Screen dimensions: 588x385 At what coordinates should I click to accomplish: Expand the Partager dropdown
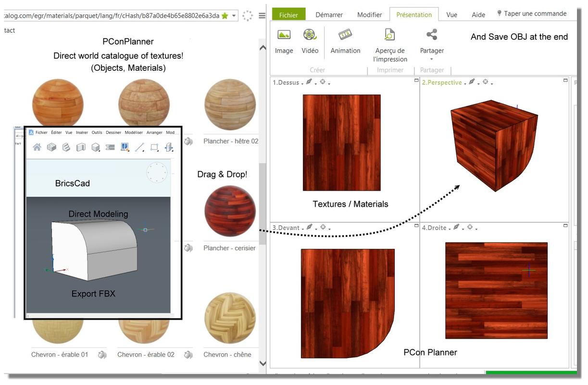click(432, 59)
